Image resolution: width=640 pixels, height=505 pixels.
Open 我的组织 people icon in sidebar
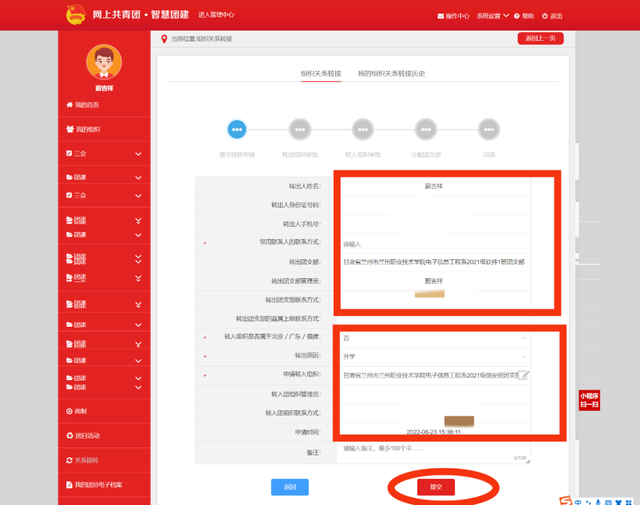(70, 129)
